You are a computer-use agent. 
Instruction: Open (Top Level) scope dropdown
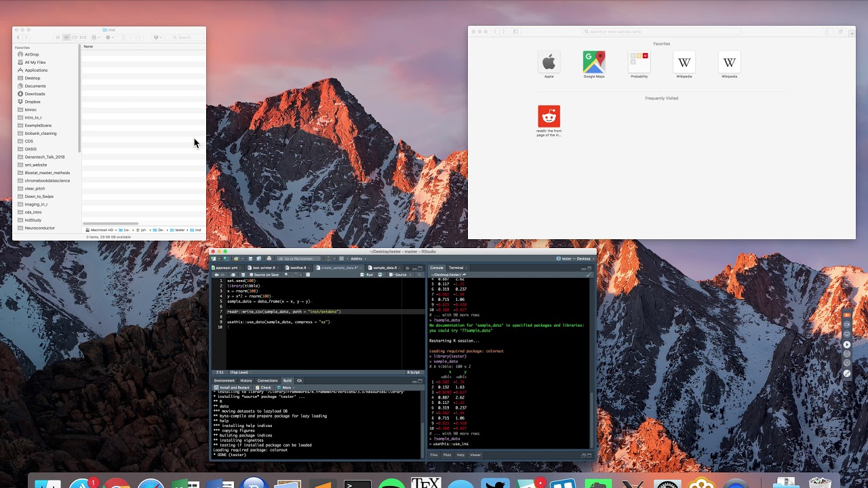click(x=239, y=372)
